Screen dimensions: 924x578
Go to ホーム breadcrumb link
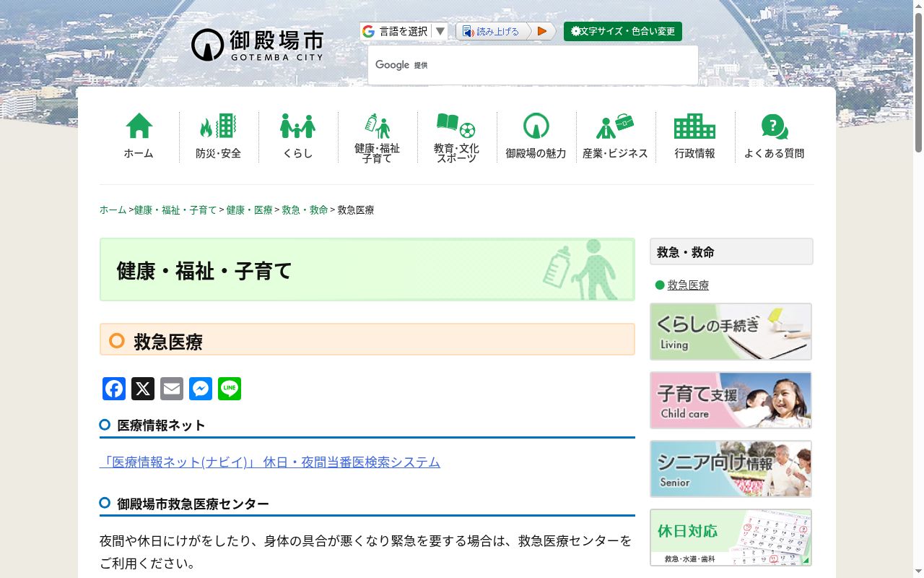point(113,210)
